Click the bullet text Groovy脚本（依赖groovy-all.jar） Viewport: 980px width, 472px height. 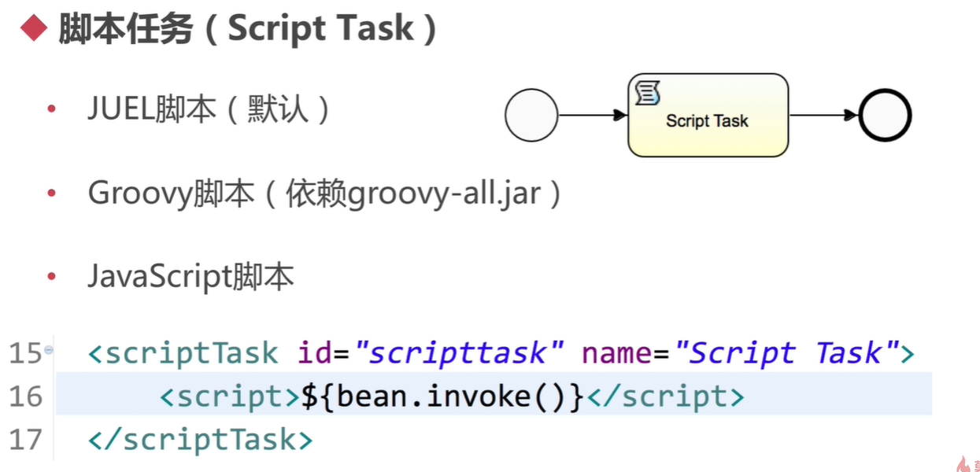(325, 193)
